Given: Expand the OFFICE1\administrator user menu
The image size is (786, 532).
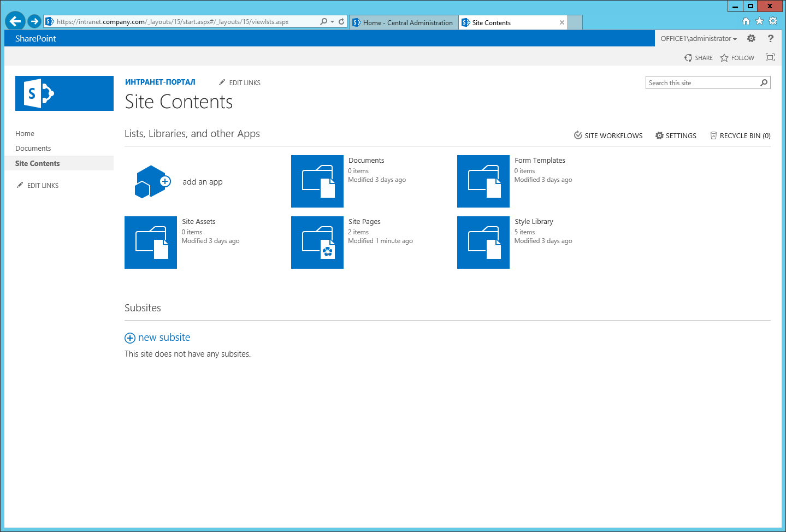Looking at the screenshot, I should 699,38.
